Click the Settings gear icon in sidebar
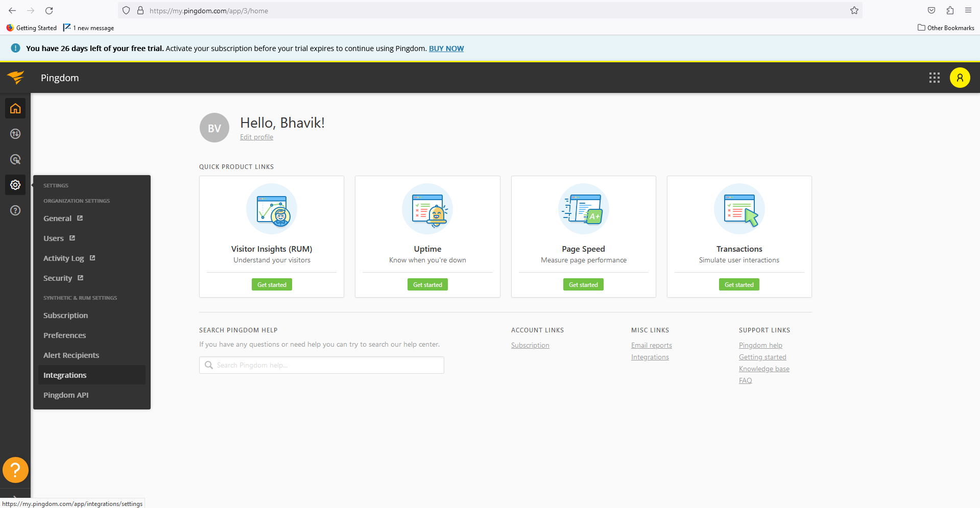 (15, 185)
